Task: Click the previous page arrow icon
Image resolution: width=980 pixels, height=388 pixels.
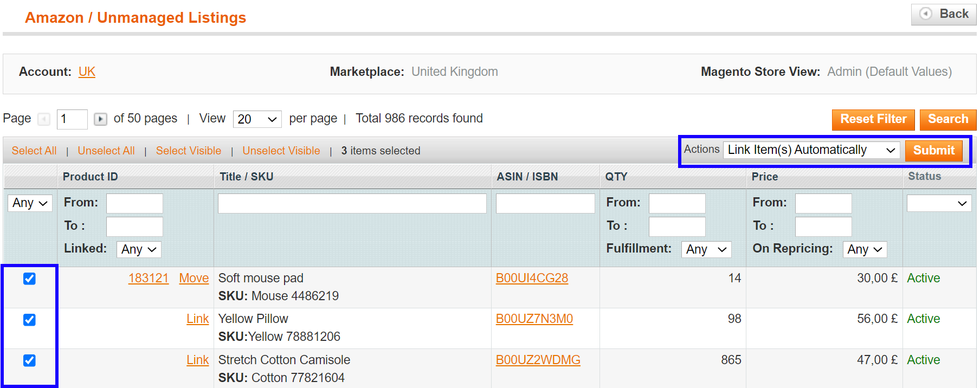Action: tap(44, 119)
